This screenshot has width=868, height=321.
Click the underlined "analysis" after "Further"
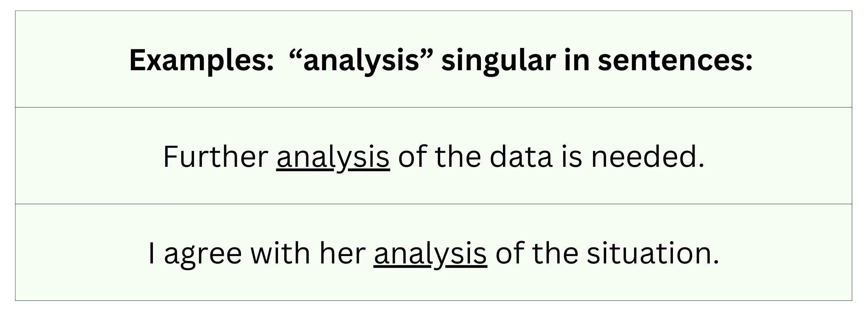[333, 157]
